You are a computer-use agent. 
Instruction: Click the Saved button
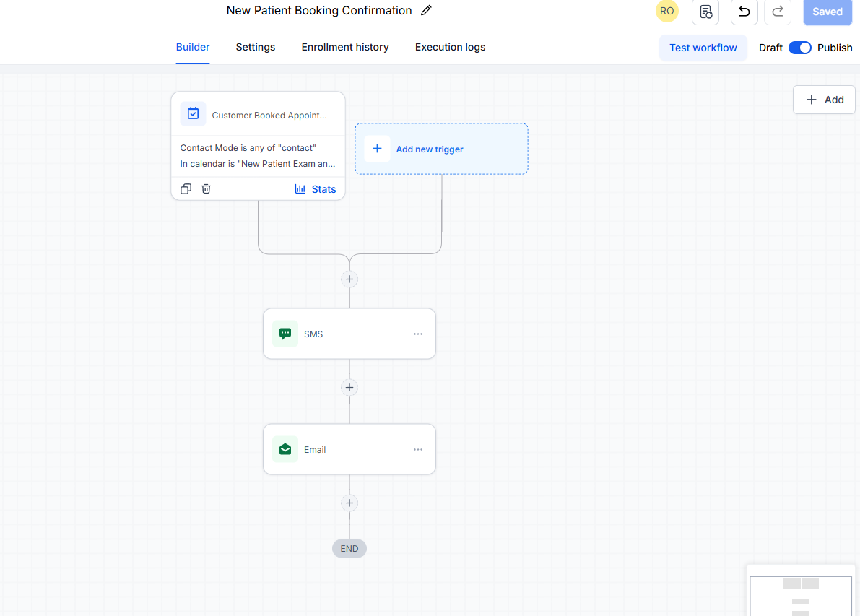[827, 12]
